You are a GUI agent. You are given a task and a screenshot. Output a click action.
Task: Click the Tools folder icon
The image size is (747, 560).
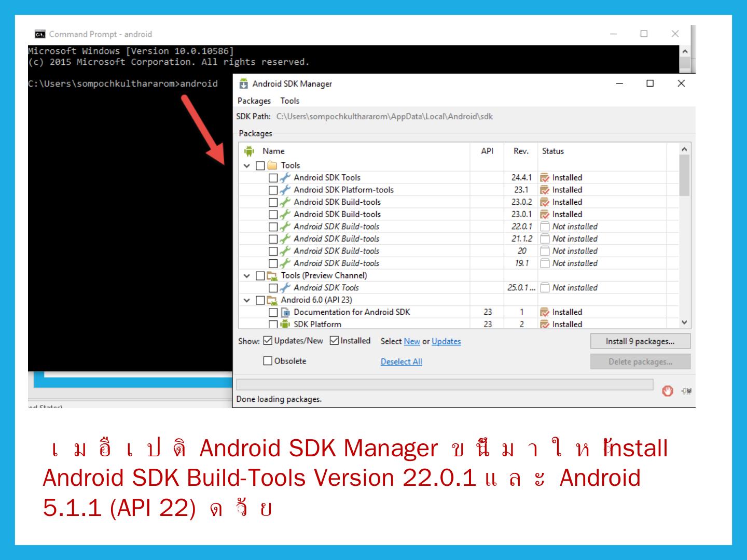coord(272,165)
